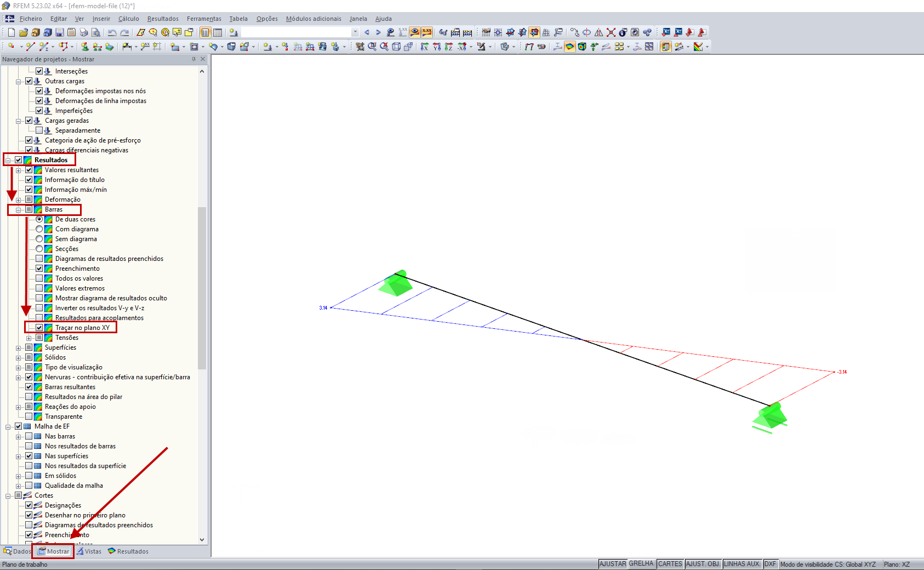This screenshot has width=924, height=570.
Task: Collapse the Barras tree node
Action: coord(19,210)
